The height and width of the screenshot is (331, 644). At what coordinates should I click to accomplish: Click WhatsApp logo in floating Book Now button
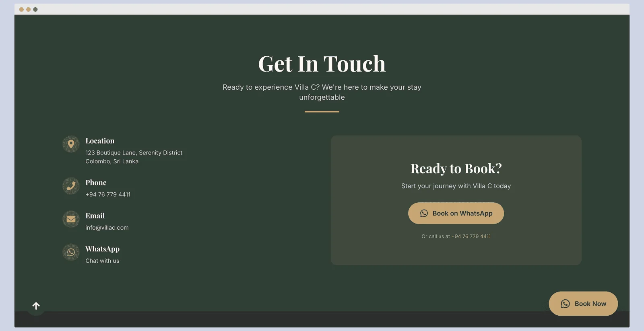[565, 304]
